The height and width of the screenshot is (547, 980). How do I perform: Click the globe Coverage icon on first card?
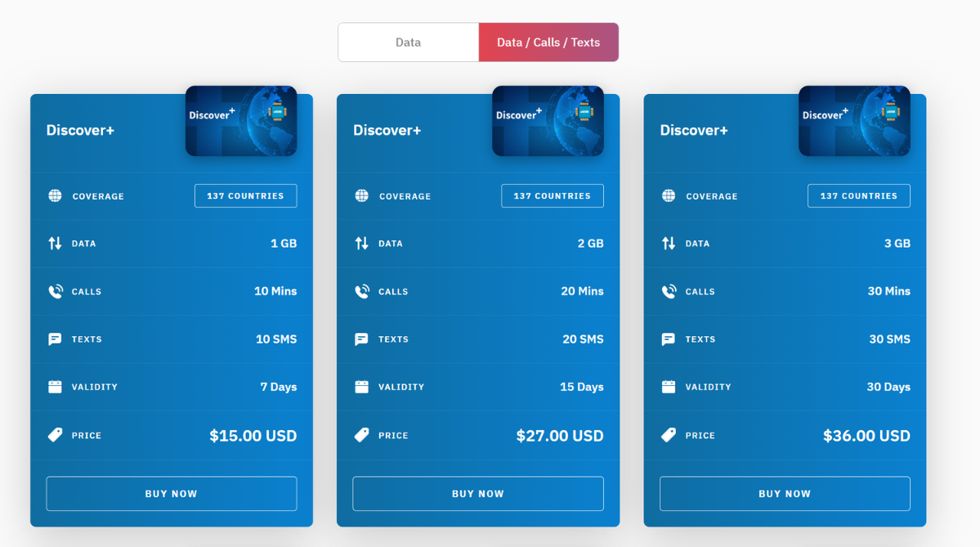coord(54,195)
